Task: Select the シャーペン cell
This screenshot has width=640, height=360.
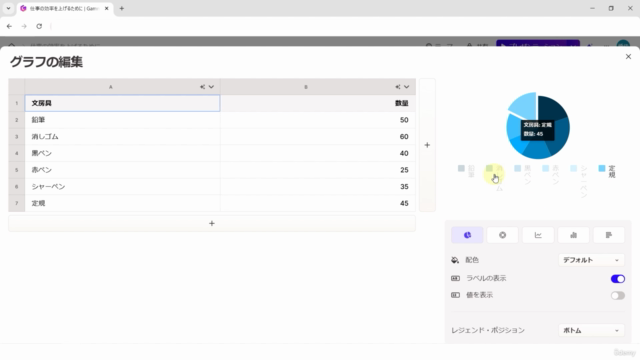Action: (122, 187)
